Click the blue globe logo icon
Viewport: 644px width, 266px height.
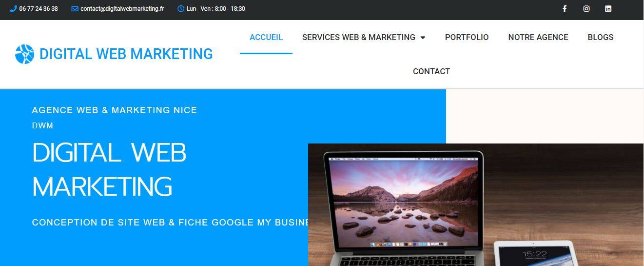click(25, 54)
